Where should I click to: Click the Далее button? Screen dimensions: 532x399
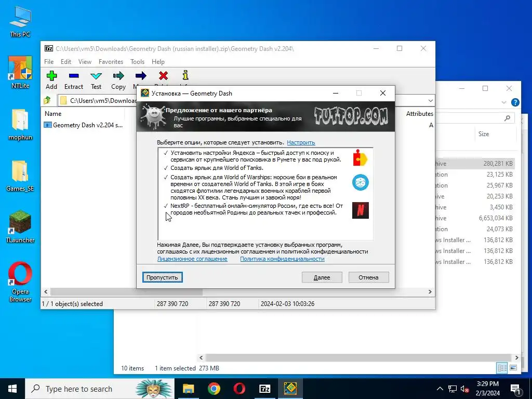[322, 277]
